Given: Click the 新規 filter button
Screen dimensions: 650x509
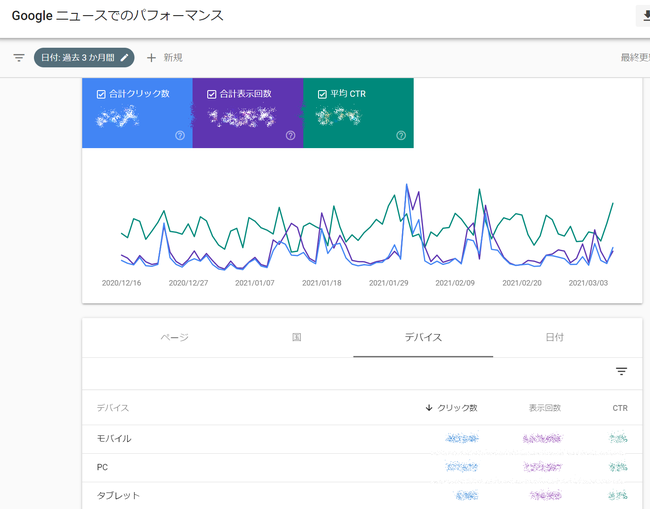Looking at the screenshot, I should click(x=165, y=58).
